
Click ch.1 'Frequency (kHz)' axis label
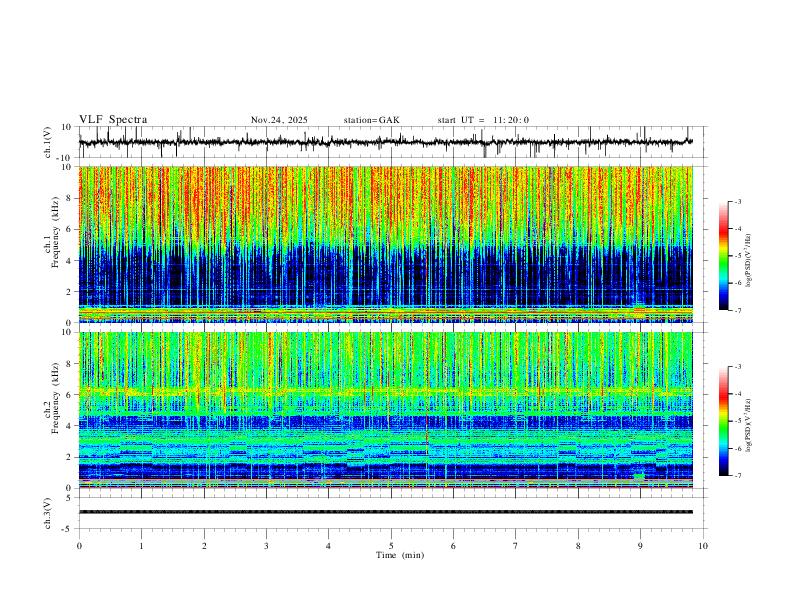(x=55, y=232)
